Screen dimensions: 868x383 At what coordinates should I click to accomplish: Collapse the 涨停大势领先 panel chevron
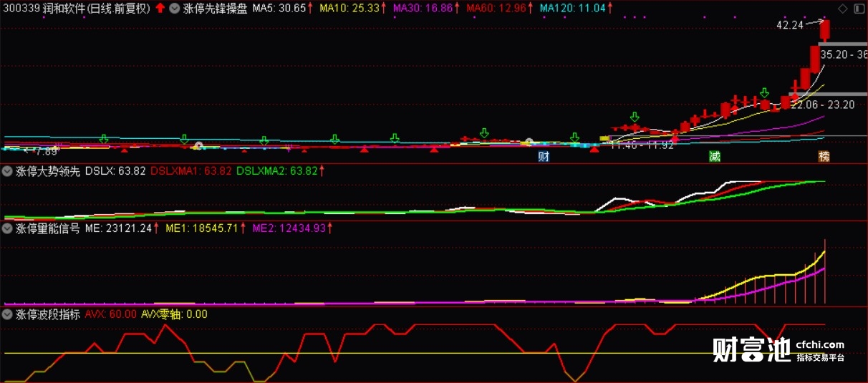8,171
